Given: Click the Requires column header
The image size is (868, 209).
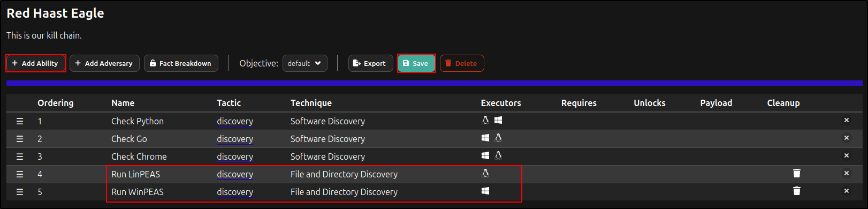Looking at the screenshot, I should click(579, 103).
